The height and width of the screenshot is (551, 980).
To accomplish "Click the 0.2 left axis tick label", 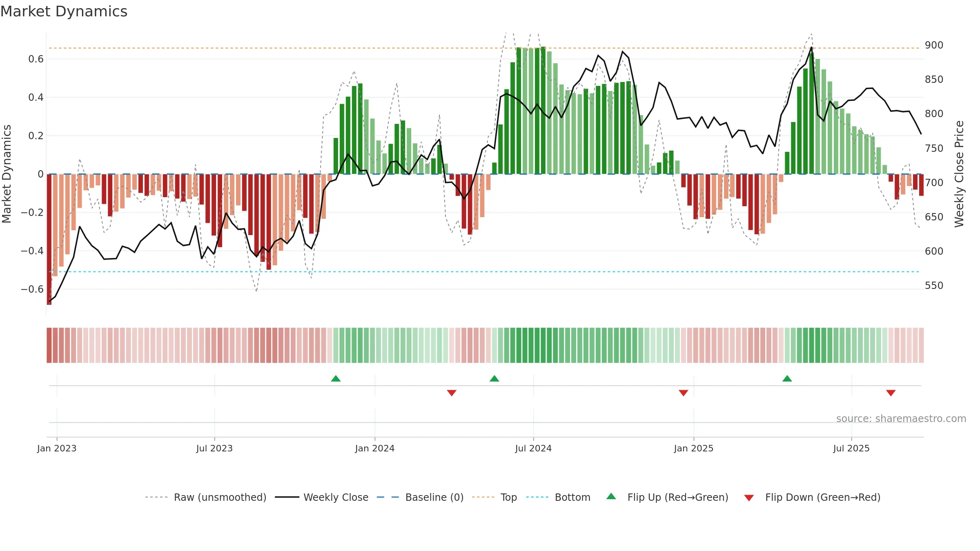I will (36, 136).
